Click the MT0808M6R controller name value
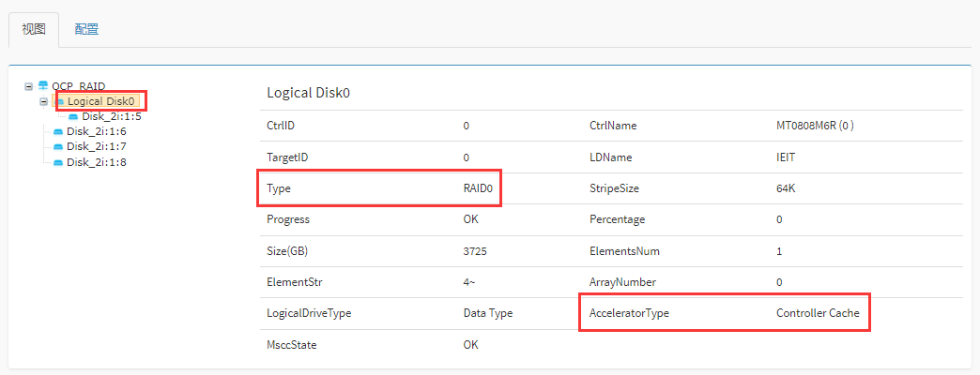Image resolution: width=980 pixels, height=375 pixels. pyautogui.click(x=815, y=126)
